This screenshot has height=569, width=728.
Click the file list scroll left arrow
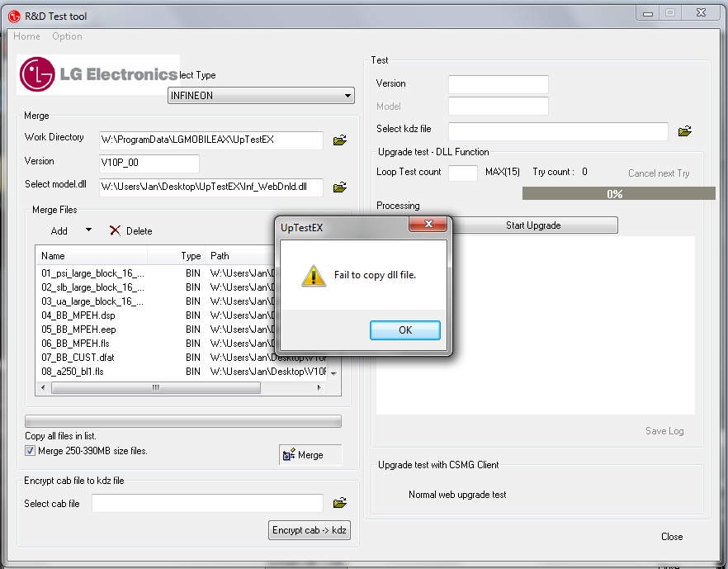(43, 387)
